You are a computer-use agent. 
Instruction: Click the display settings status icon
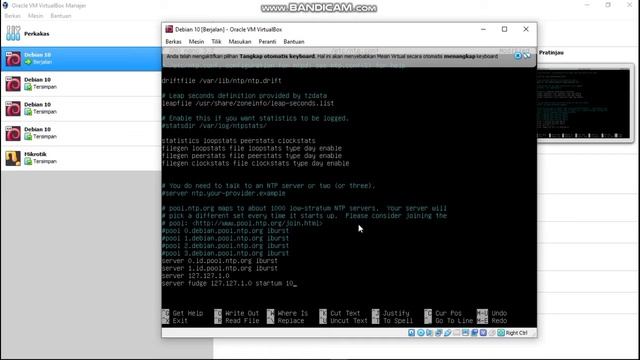coord(465,333)
